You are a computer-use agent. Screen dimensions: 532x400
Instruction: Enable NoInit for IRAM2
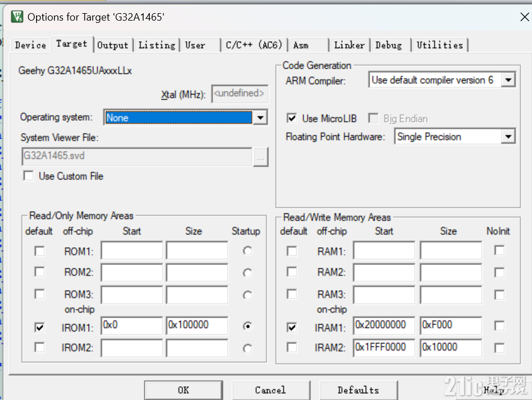[x=499, y=348]
